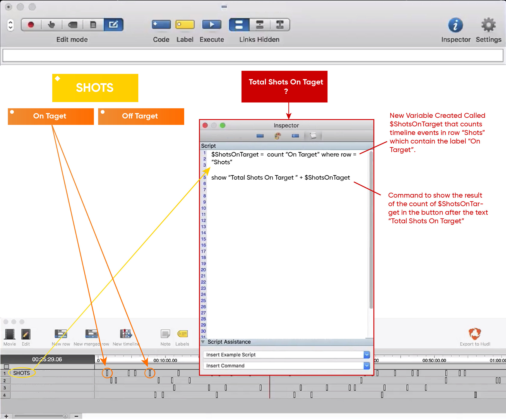The height and width of the screenshot is (420, 506).
Task: Collapse the Script Assistance section
Action: [203, 342]
